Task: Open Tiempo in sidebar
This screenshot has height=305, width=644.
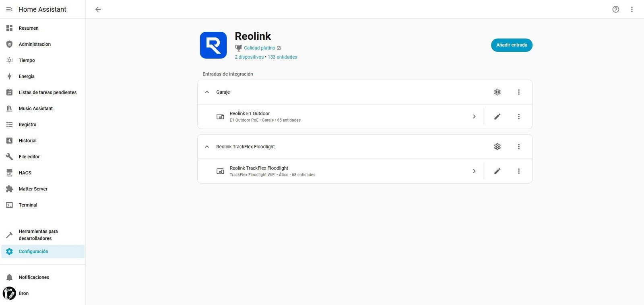Action: (43, 60)
